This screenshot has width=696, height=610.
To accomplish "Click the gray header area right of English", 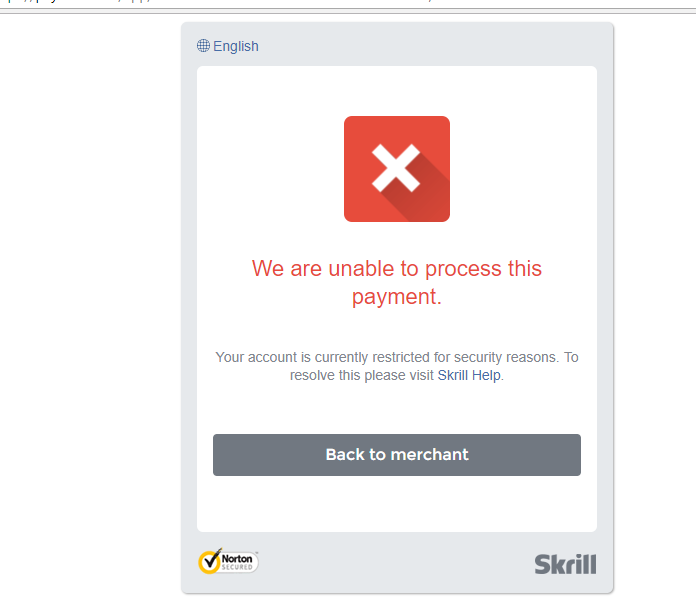I will click(426, 44).
